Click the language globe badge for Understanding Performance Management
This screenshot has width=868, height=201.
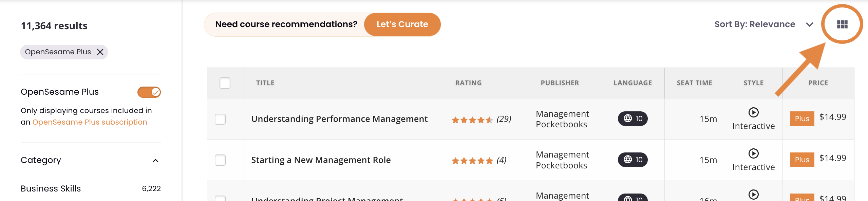point(633,118)
